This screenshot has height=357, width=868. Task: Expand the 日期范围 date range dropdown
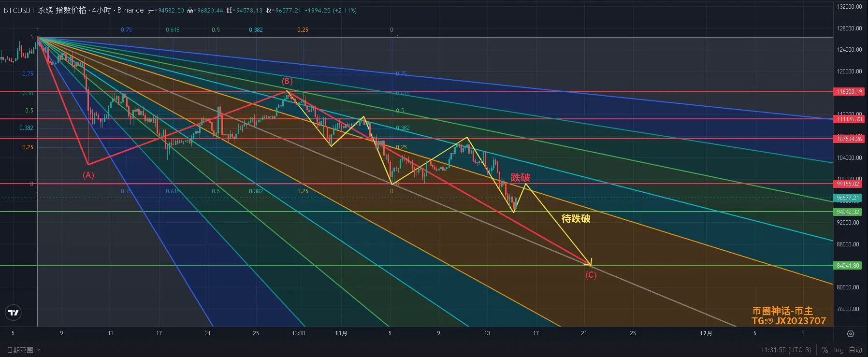[23, 350]
